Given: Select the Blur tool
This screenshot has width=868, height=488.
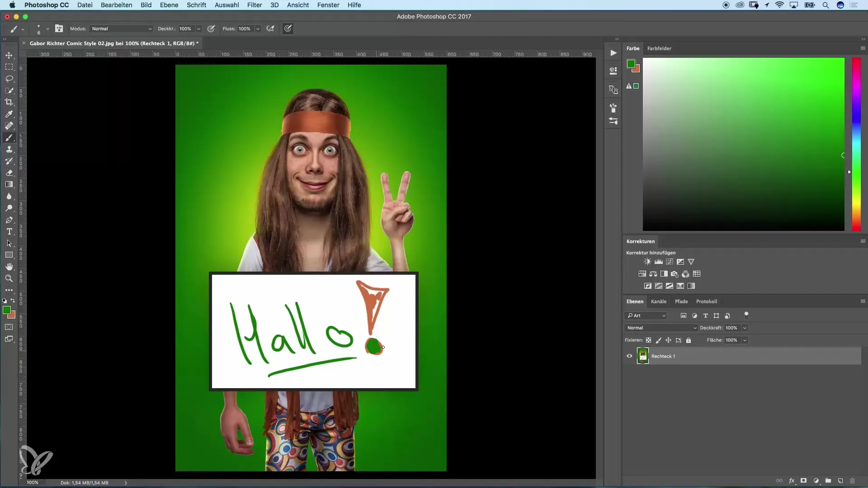Looking at the screenshot, I should 9,196.
